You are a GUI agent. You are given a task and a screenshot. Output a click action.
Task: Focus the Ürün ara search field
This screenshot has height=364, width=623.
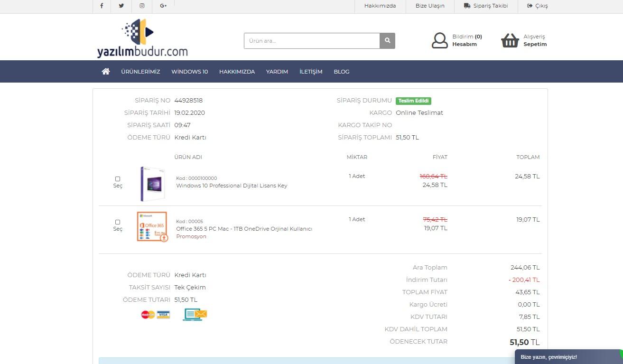point(312,41)
